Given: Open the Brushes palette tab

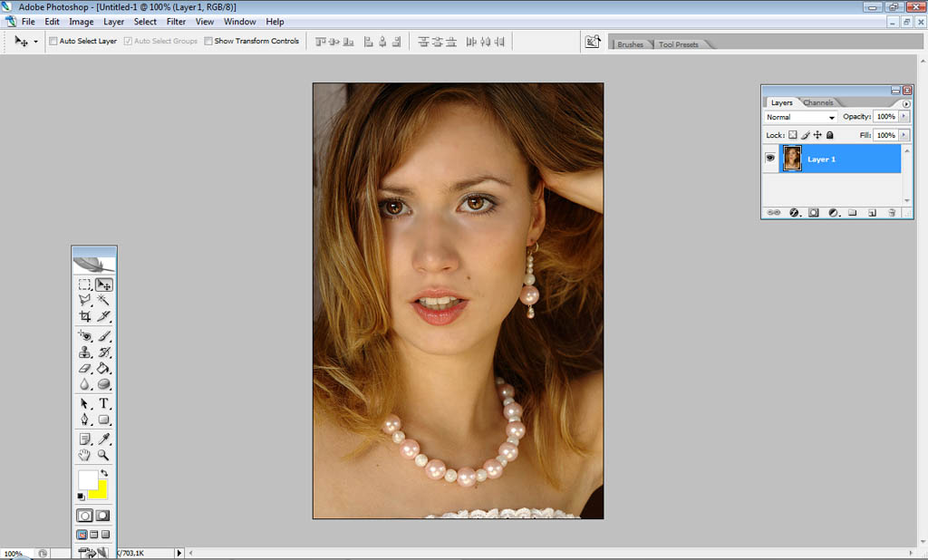Looking at the screenshot, I should [x=630, y=44].
